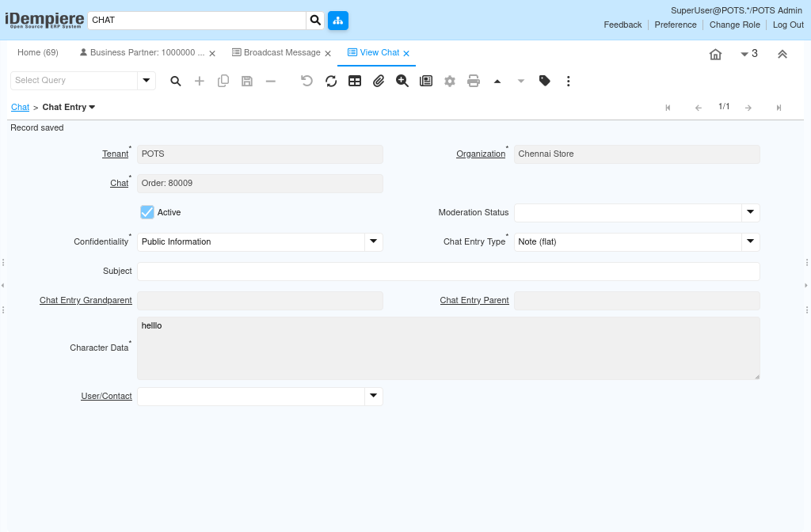Create a new record with plus icon
Screen dimensions: 811x532
coord(199,82)
